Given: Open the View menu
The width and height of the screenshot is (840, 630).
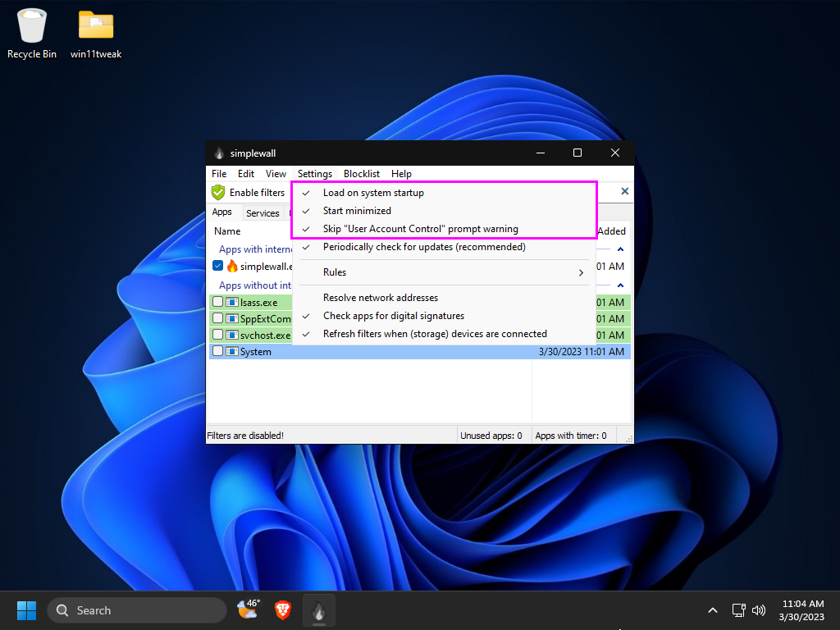Looking at the screenshot, I should click(276, 174).
